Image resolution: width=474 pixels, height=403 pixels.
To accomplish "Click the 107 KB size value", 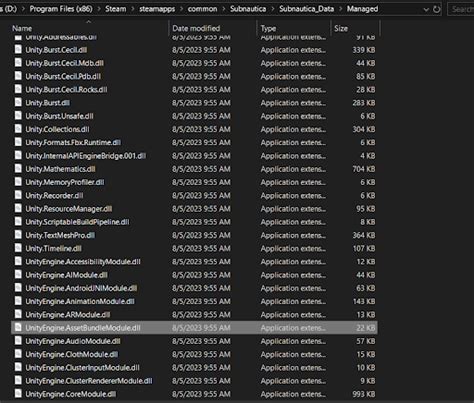I will coord(364,248).
